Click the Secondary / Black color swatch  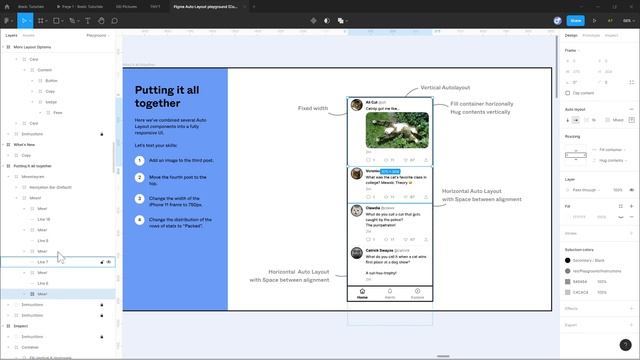567,260
